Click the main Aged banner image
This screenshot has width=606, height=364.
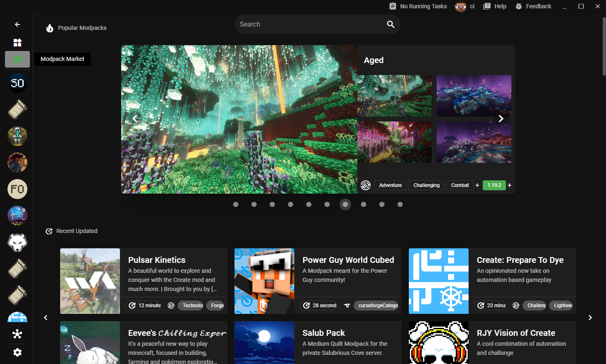tap(239, 119)
